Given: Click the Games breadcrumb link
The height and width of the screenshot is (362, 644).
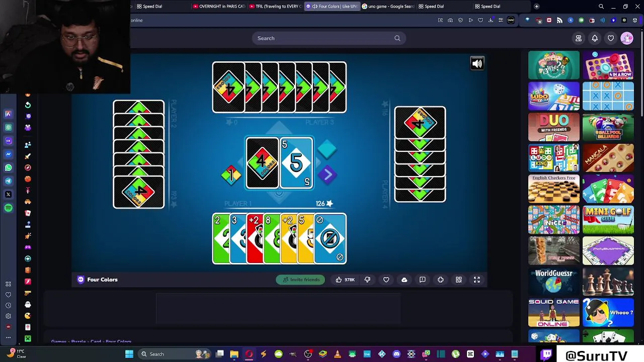Looking at the screenshot, I should pyautogui.click(x=58, y=342).
